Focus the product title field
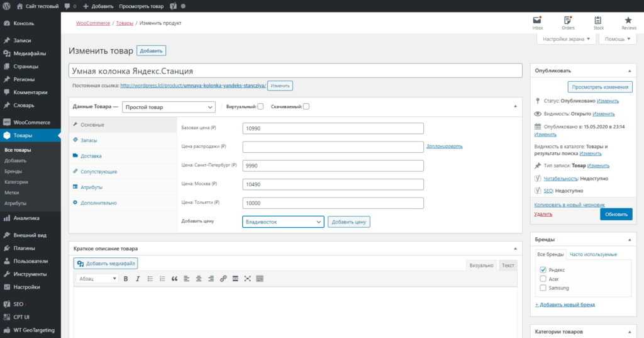Image resolution: width=644 pixels, height=338 pixels. [296, 70]
